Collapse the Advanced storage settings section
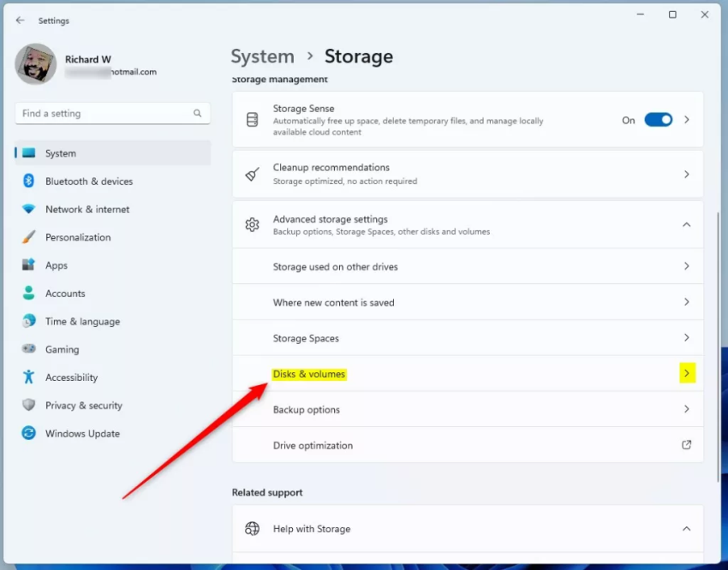This screenshot has width=728, height=570. 686,224
